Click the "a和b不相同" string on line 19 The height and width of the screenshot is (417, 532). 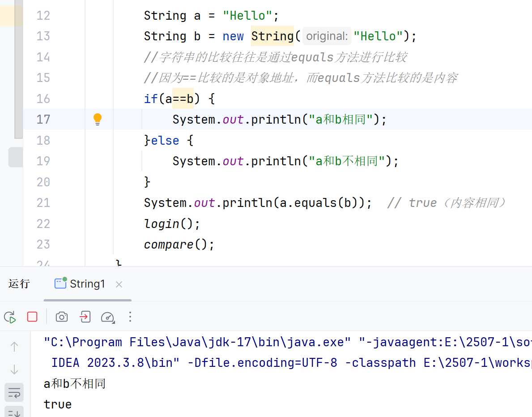coord(347,161)
